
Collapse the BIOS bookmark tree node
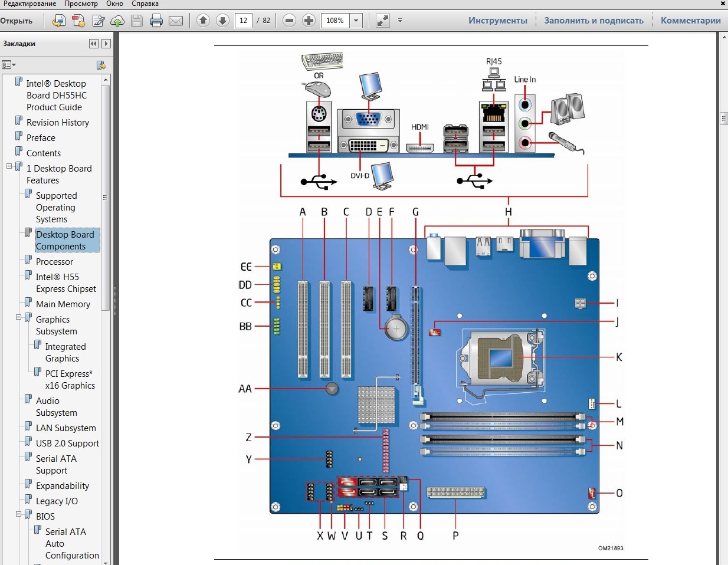click(19, 514)
